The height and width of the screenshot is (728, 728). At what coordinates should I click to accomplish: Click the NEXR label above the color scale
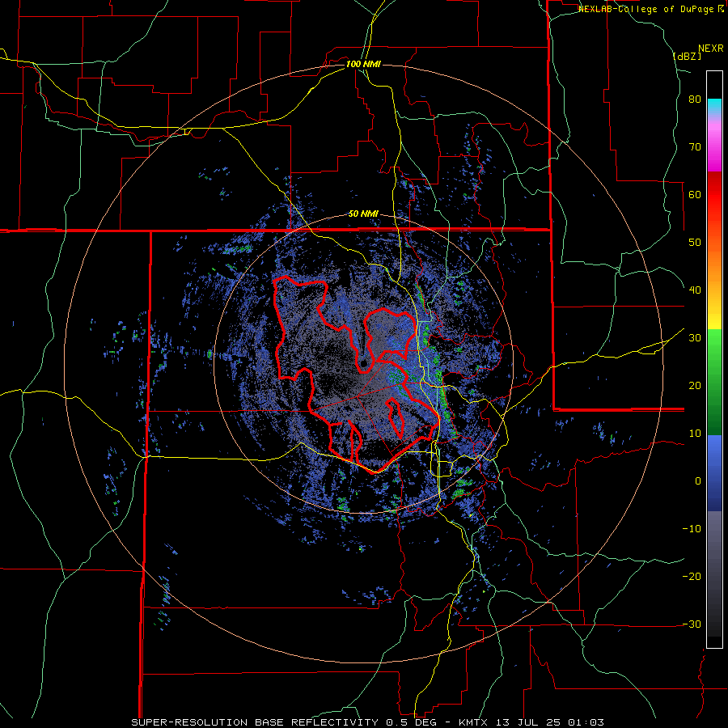(x=711, y=49)
